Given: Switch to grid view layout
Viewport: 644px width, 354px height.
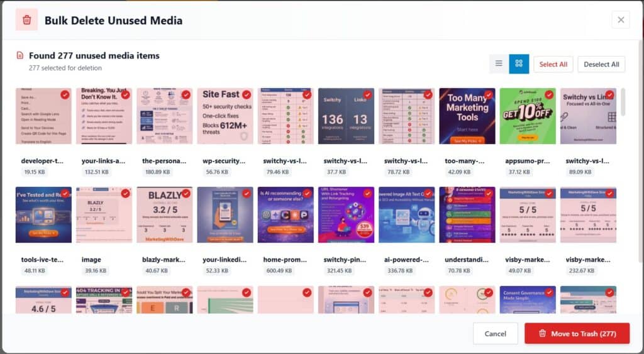Looking at the screenshot, I should (x=519, y=64).
